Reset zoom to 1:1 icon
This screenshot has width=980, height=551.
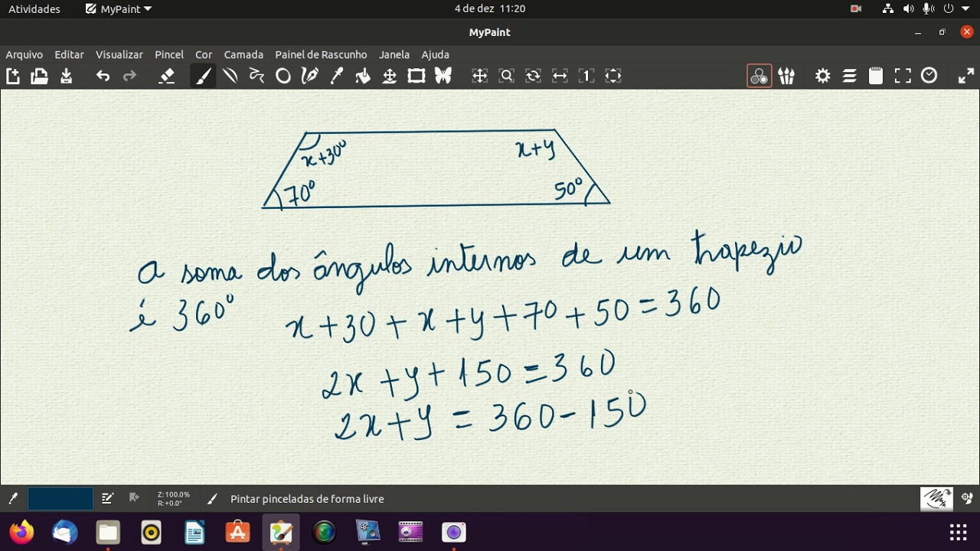(586, 76)
